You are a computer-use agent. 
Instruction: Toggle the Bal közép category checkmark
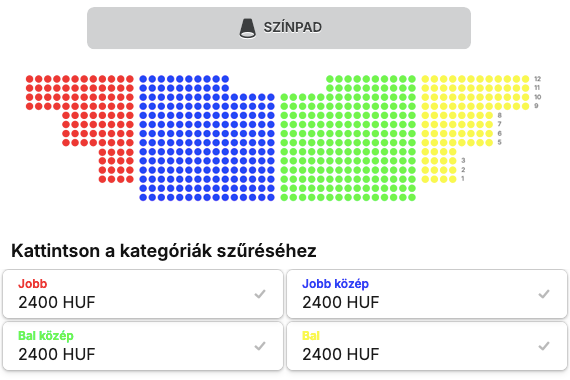point(260,345)
